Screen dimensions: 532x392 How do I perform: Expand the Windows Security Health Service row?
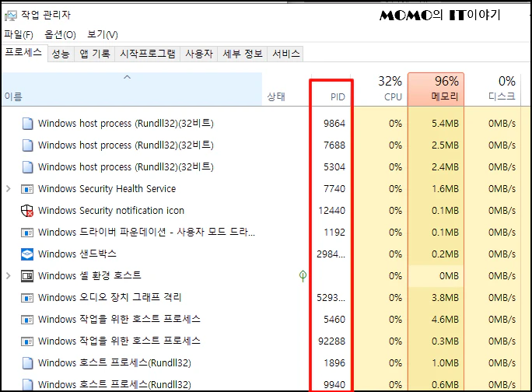9,189
